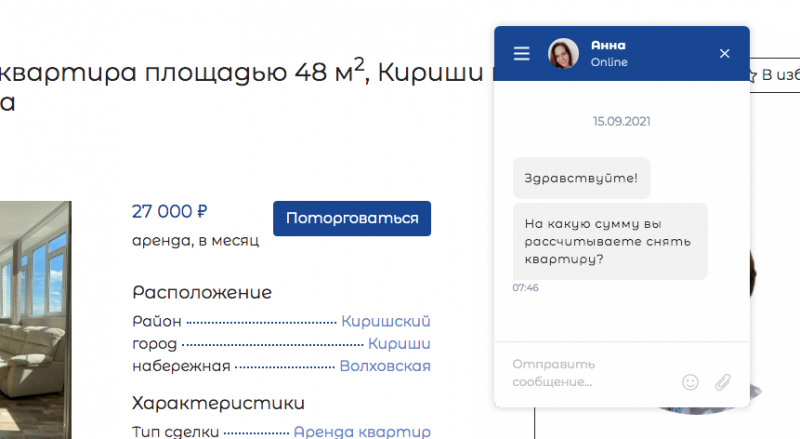Select the message about сумму вы рассчитываете

[x=610, y=241]
